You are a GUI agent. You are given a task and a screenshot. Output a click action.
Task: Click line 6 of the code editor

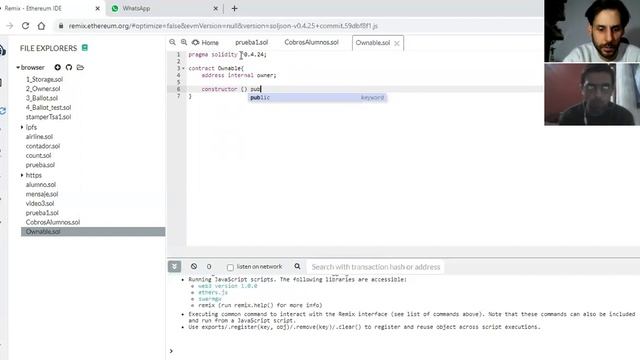(x=365, y=89)
